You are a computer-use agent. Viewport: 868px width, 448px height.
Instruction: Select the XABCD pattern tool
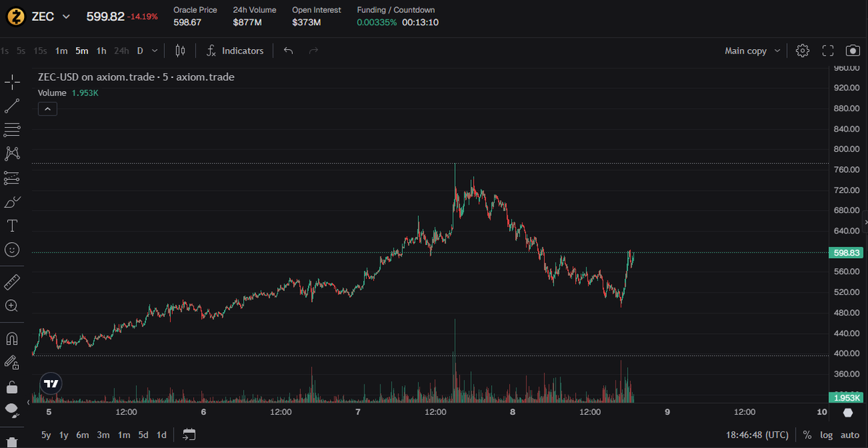12,153
